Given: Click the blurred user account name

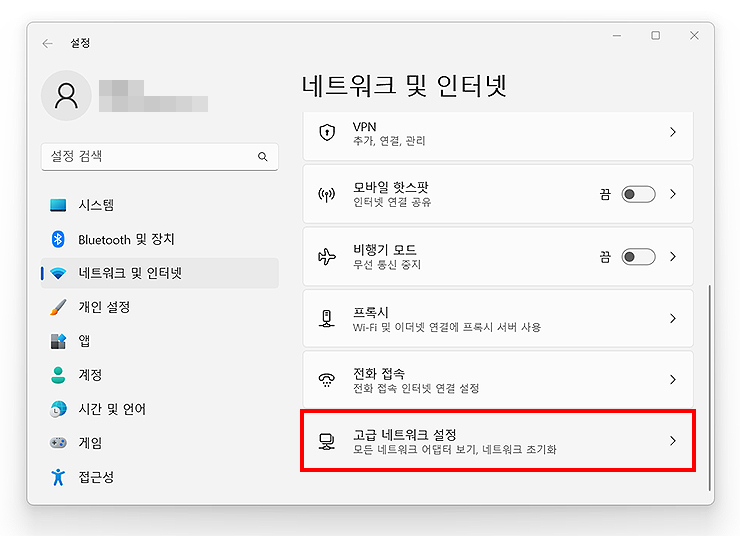Looking at the screenshot, I should click(153, 96).
